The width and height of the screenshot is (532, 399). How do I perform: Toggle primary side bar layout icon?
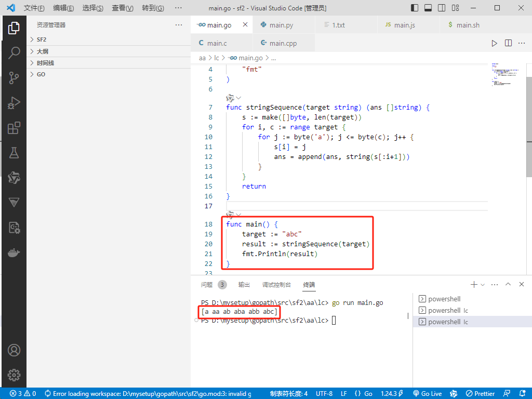tap(414, 8)
